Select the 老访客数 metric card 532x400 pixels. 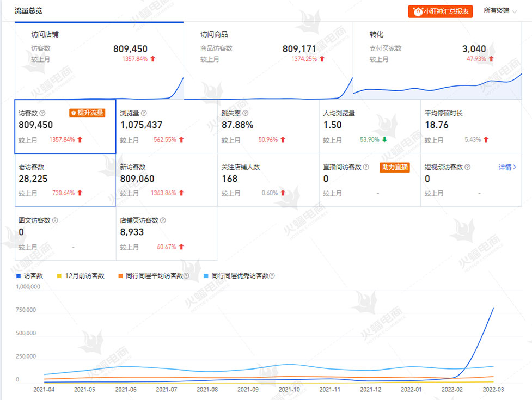click(65, 180)
